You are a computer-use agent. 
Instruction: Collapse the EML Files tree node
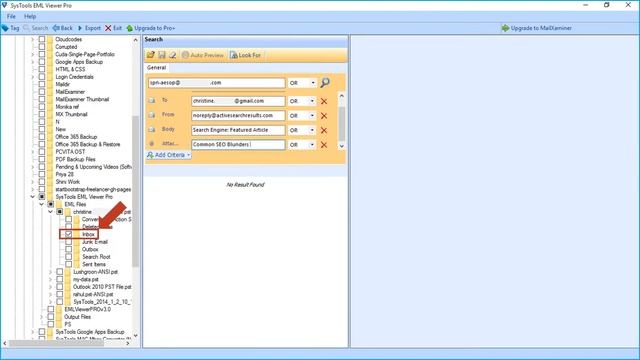point(42,204)
